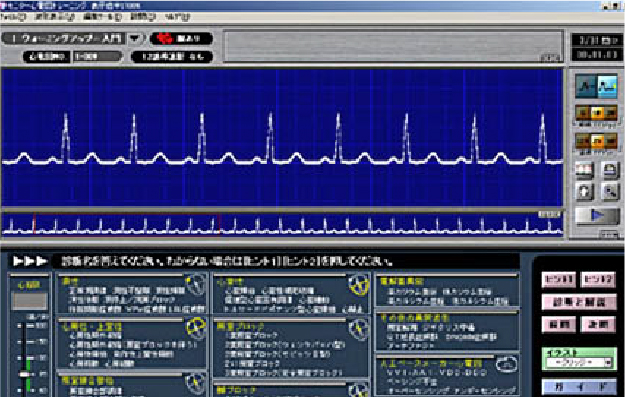Open the 編集ツール (E) menu
The width and height of the screenshot is (625, 397).
click(102, 17)
